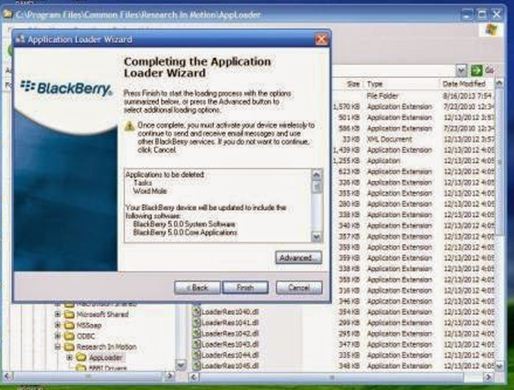The width and height of the screenshot is (514, 390).
Task: Select the Research In Motion folder
Action: tap(106, 347)
